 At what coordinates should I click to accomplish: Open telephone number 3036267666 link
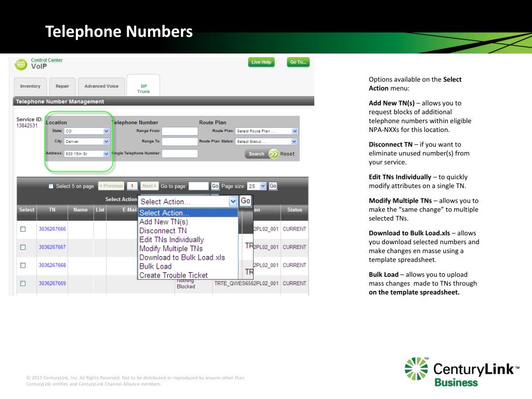(52, 229)
